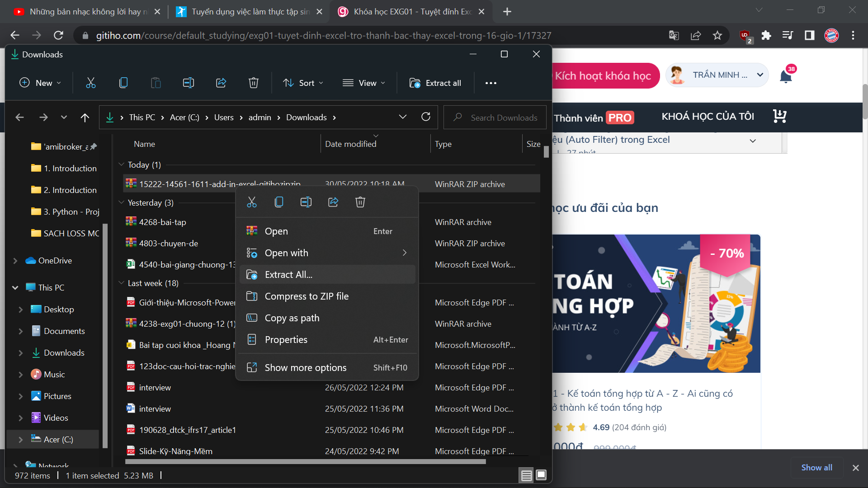Viewport: 868px width, 488px height.
Task: Collapse the Last week (18) group
Action: pos(121,283)
